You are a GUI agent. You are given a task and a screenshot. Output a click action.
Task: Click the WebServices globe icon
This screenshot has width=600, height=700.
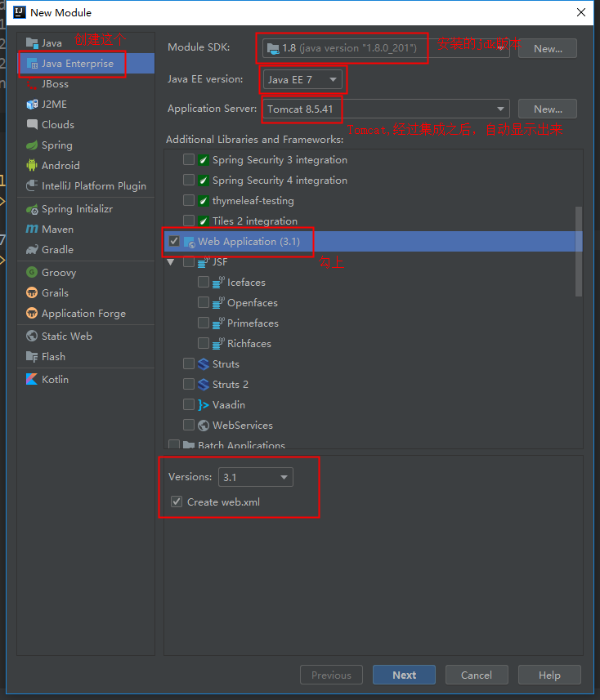click(204, 426)
